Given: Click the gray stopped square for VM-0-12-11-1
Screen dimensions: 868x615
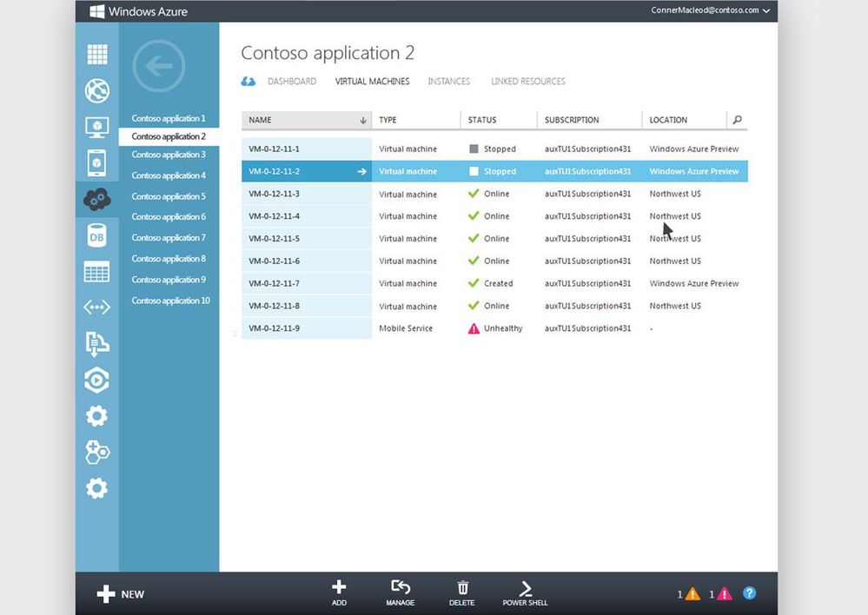Looking at the screenshot, I should pos(474,149).
